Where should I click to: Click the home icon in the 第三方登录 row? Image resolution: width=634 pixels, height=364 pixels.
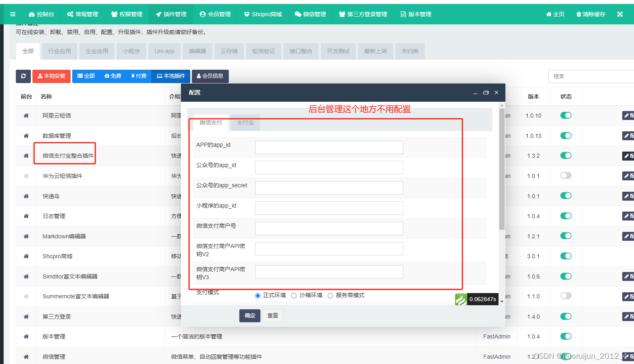(x=26, y=317)
